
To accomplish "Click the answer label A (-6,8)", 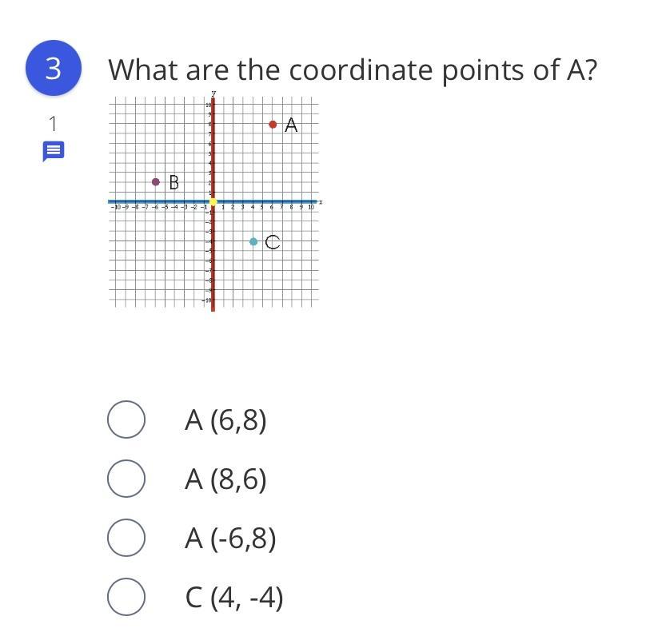I will point(230,538).
